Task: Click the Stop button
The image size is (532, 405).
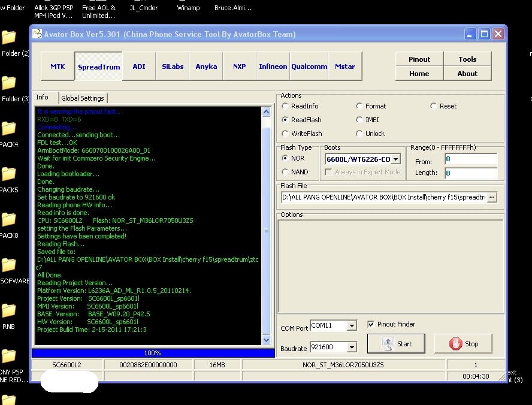Action: 463,344
